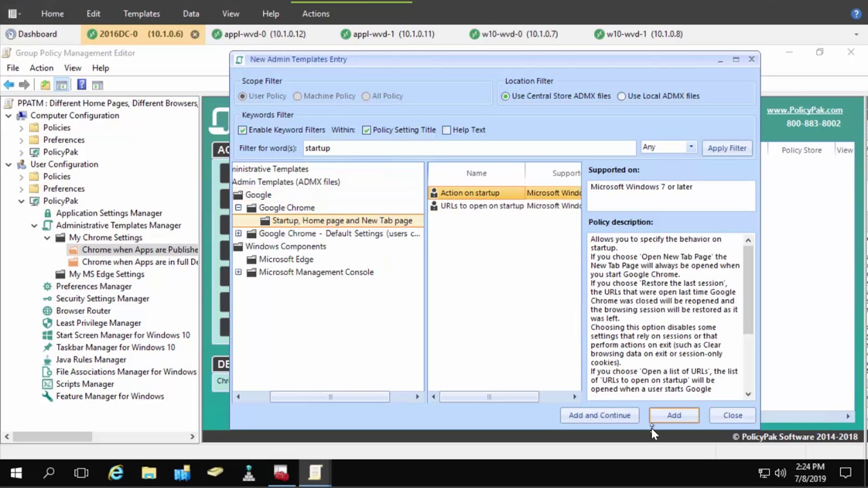Switch to the Dashboard tab

pos(31,34)
